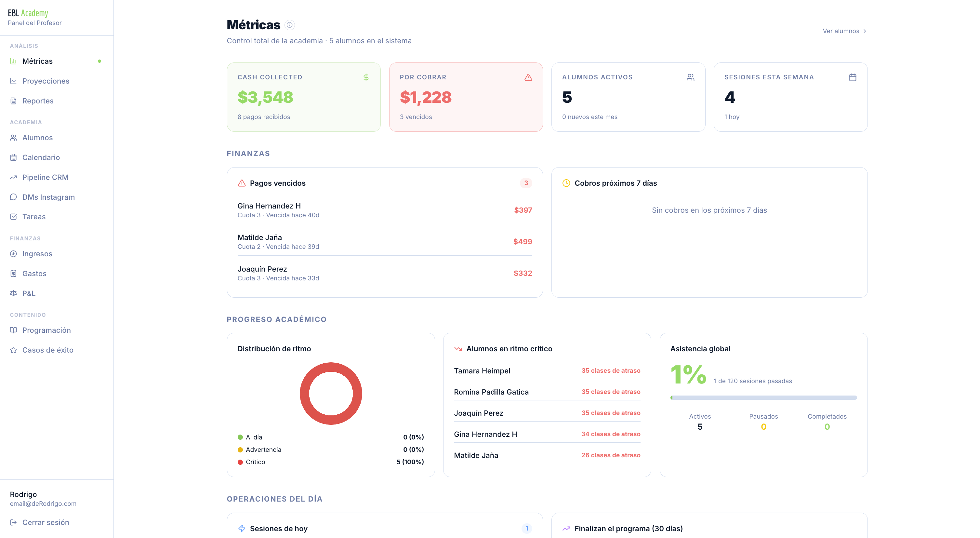Click the green Al día legend dot

tap(240, 437)
